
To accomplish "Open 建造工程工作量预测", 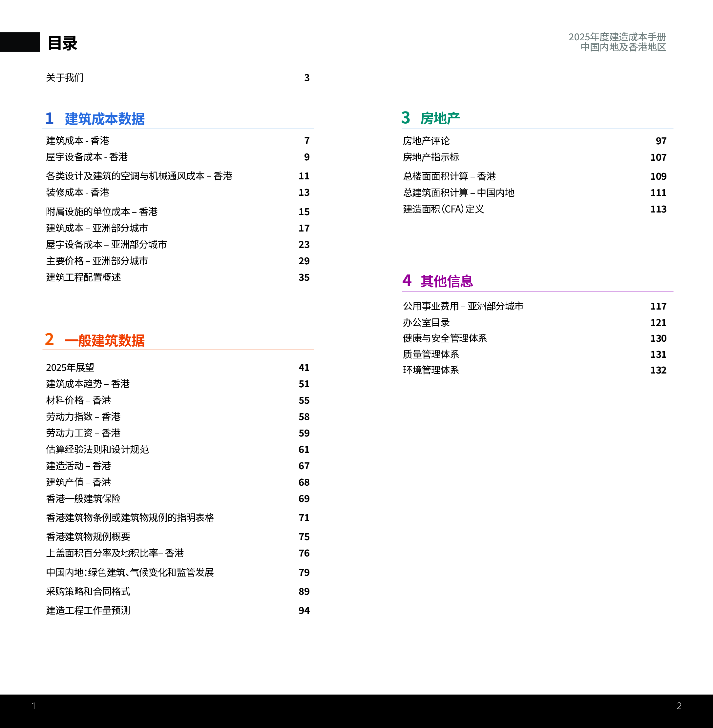I will coord(88,611).
